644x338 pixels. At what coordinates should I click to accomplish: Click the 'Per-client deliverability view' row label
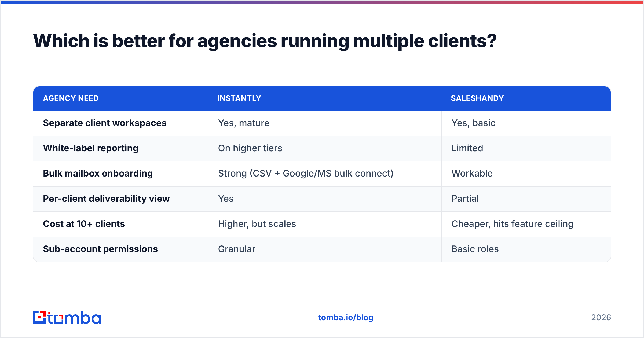[x=106, y=199]
